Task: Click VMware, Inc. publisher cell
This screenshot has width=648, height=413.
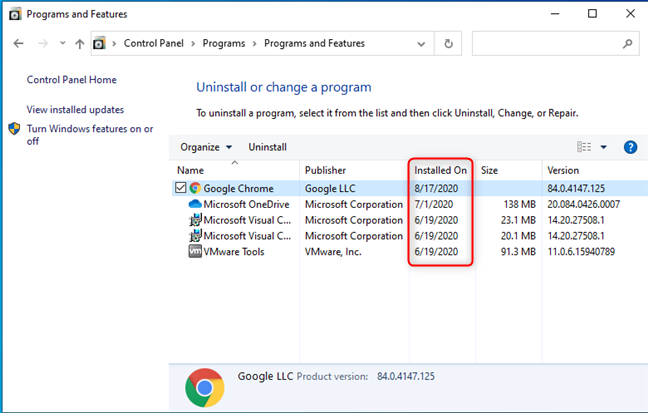Action: coord(333,252)
